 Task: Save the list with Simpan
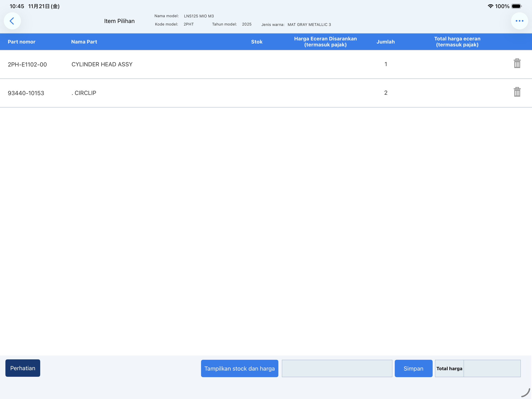(x=413, y=368)
